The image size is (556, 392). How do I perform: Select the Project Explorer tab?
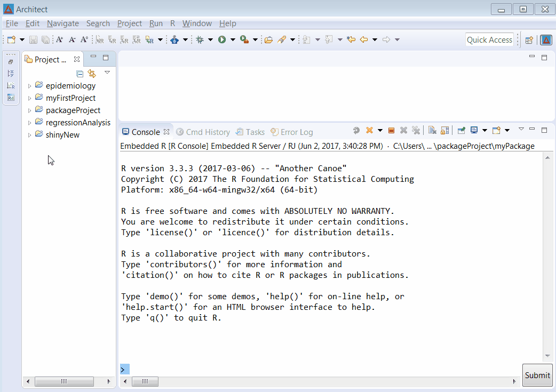50,60
